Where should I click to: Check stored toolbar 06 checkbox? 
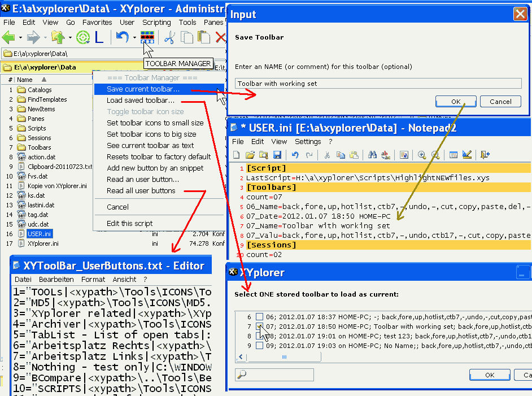[x=259, y=316]
